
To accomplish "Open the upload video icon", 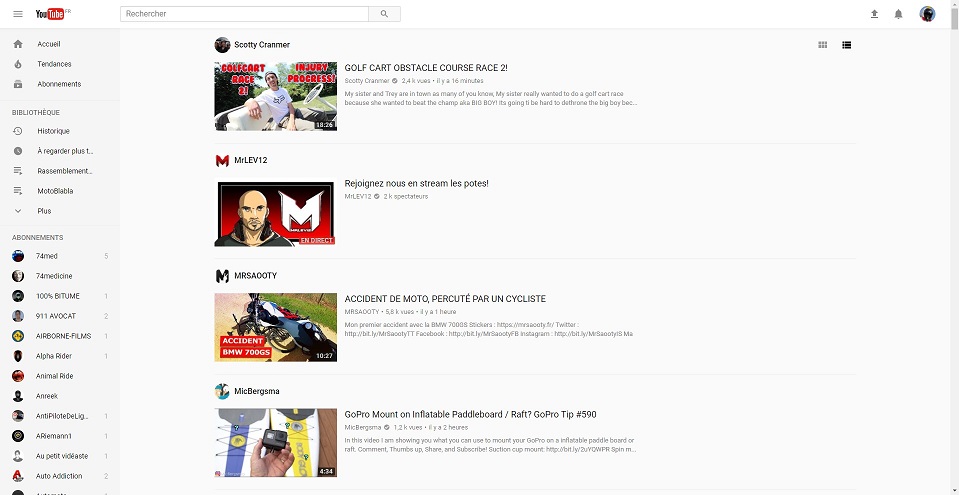I will pos(875,14).
